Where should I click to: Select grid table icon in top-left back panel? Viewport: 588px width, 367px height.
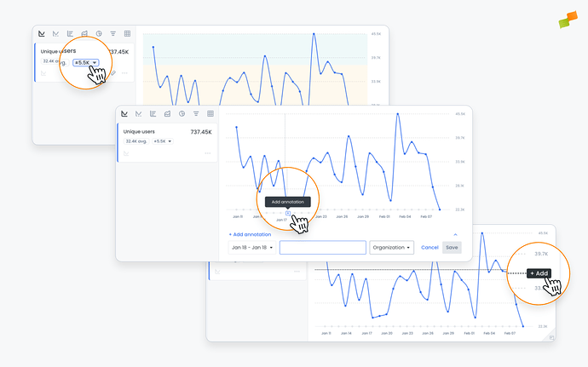click(x=127, y=34)
